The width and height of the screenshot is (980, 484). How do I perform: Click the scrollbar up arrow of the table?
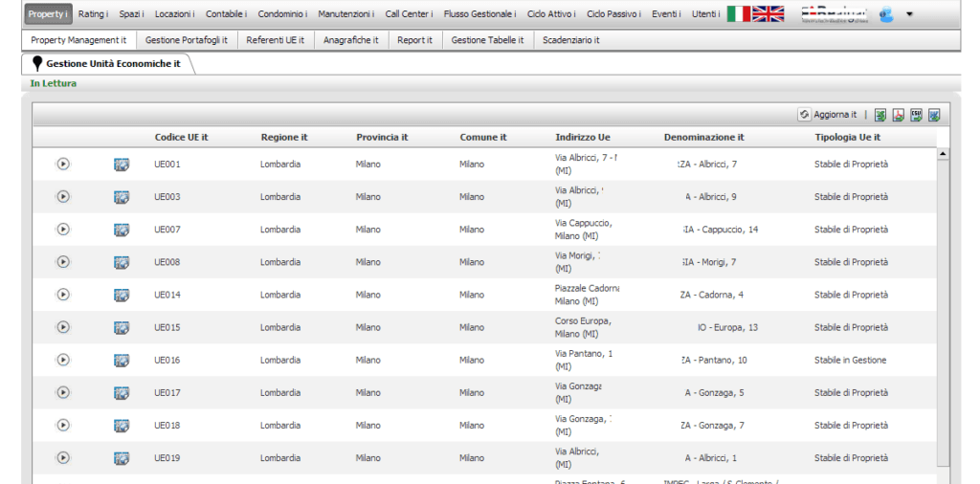[x=943, y=153]
